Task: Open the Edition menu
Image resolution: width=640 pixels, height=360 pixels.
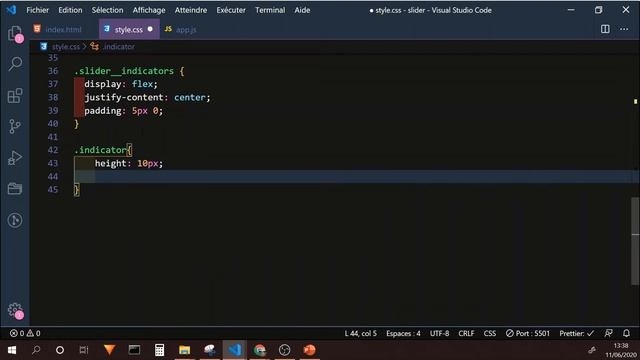Action: click(x=70, y=10)
